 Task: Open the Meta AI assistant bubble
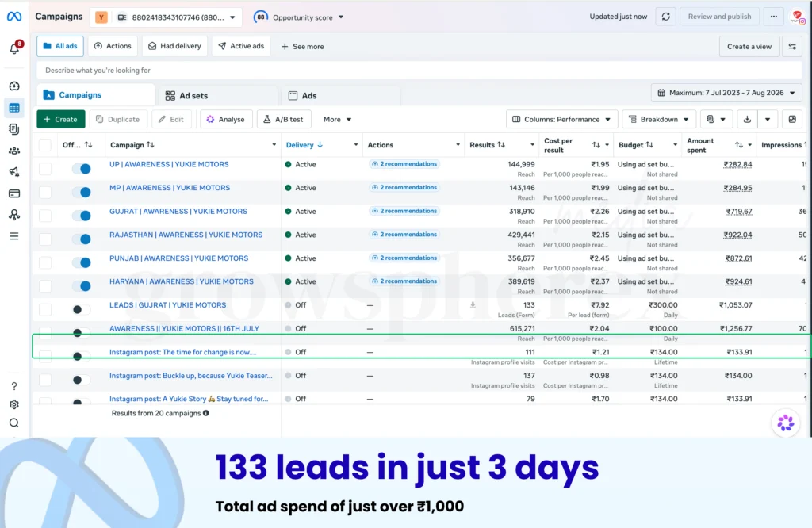(x=786, y=423)
